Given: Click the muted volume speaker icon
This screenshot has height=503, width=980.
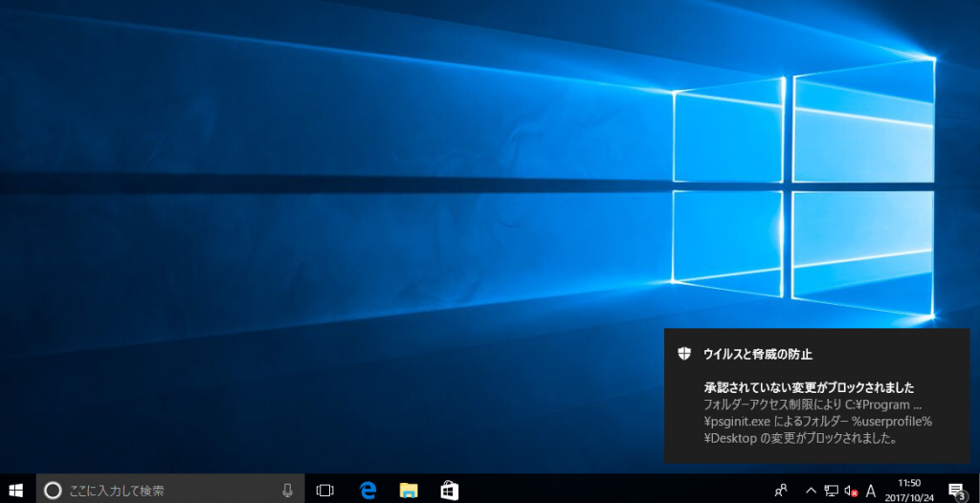Looking at the screenshot, I should [x=851, y=492].
